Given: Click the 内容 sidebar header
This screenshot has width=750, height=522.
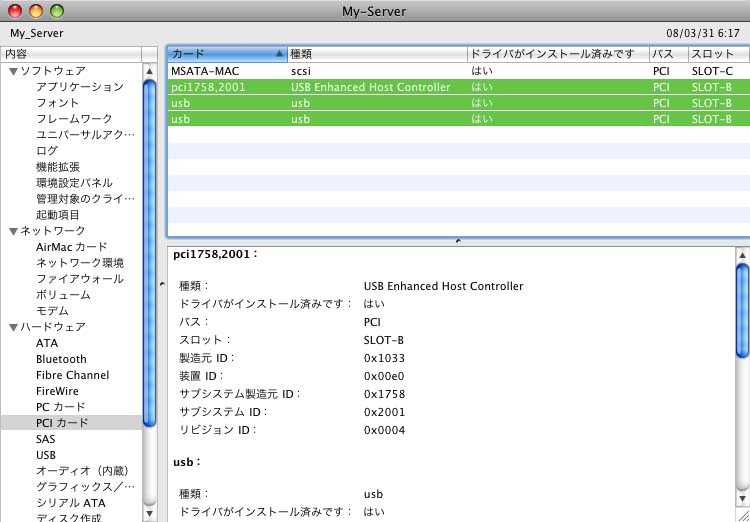Looking at the screenshot, I should tap(71, 54).
